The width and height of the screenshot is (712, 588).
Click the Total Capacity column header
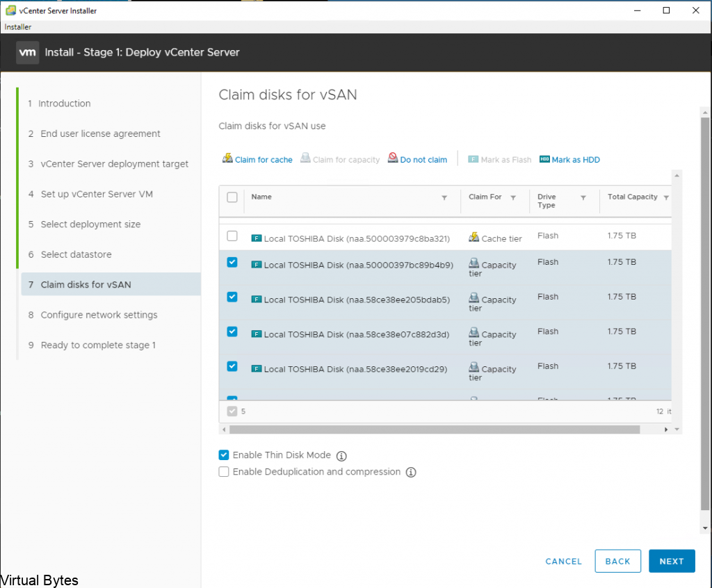tap(633, 197)
